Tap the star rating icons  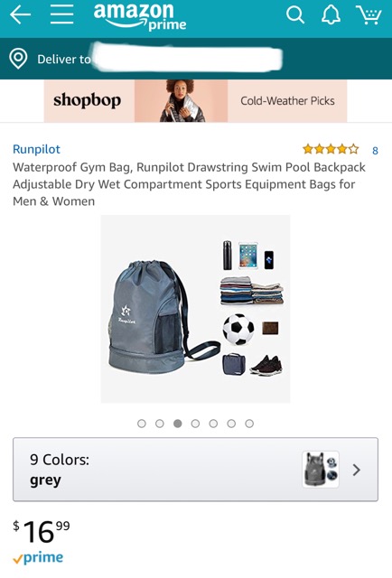tap(331, 149)
